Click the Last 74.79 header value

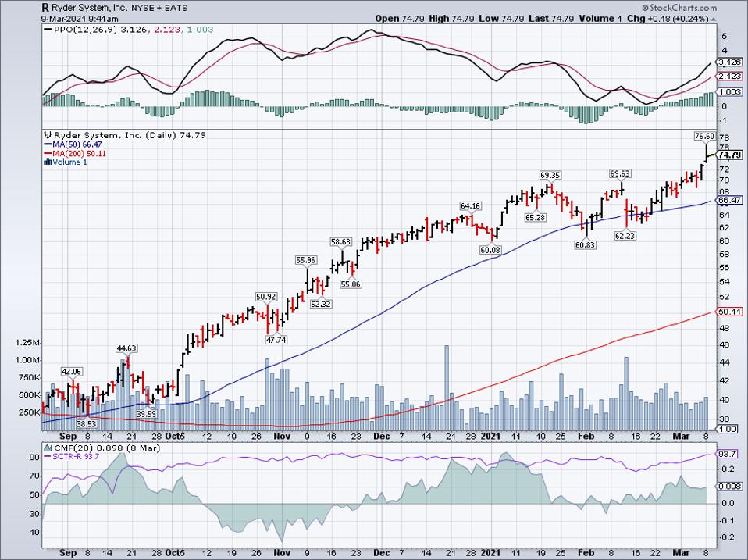[551, 19]
